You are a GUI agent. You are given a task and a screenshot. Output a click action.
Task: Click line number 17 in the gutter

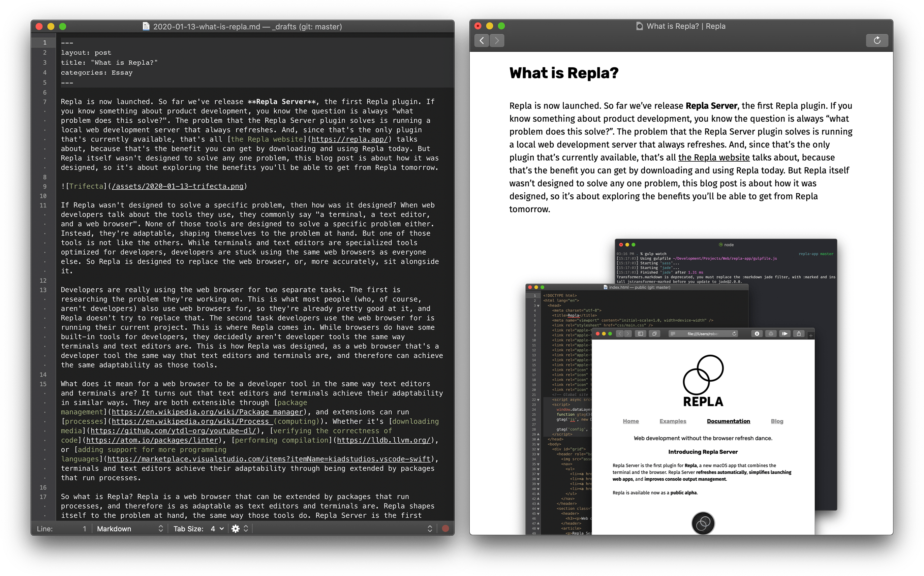(43, 497)
